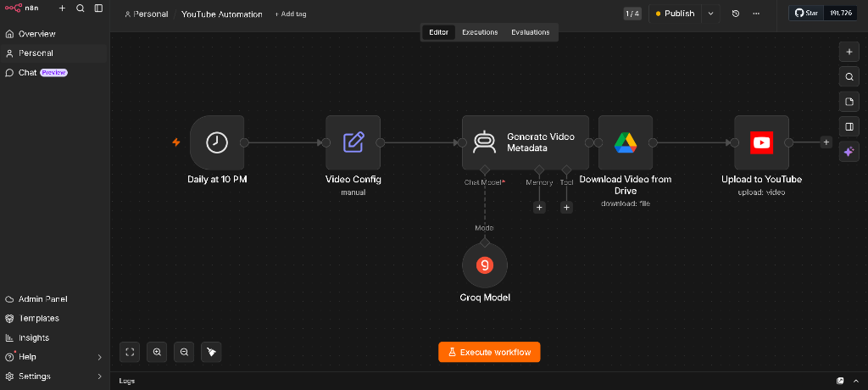Click the Publish button

(x=675, y=14)
